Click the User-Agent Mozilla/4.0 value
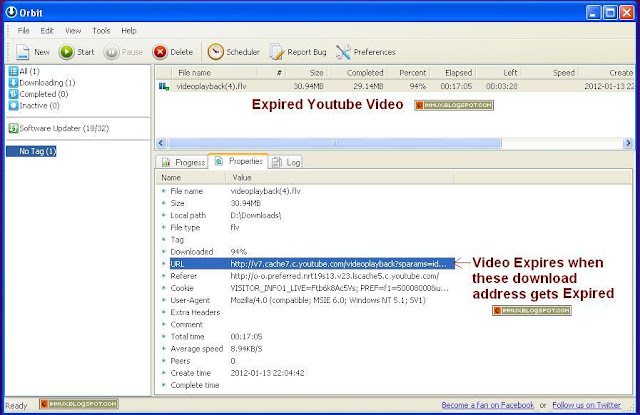The image size is (640, 415). pos(328,301)
